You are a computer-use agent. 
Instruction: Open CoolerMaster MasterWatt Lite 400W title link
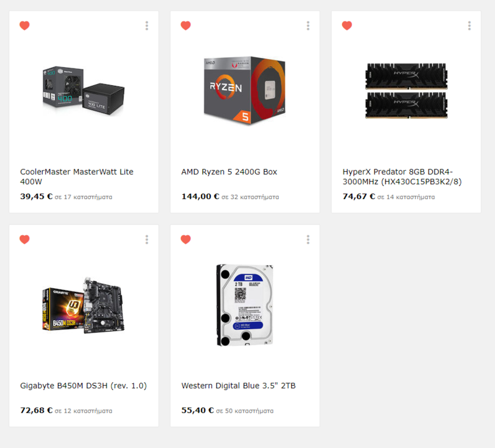coord(76,177)
